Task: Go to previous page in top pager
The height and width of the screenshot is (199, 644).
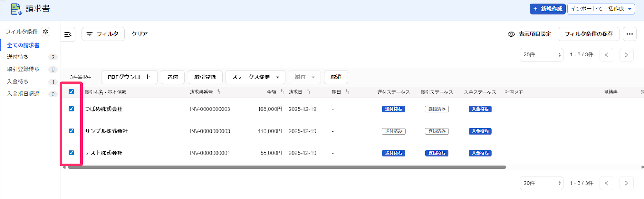Action: click(x=607, y=55)
